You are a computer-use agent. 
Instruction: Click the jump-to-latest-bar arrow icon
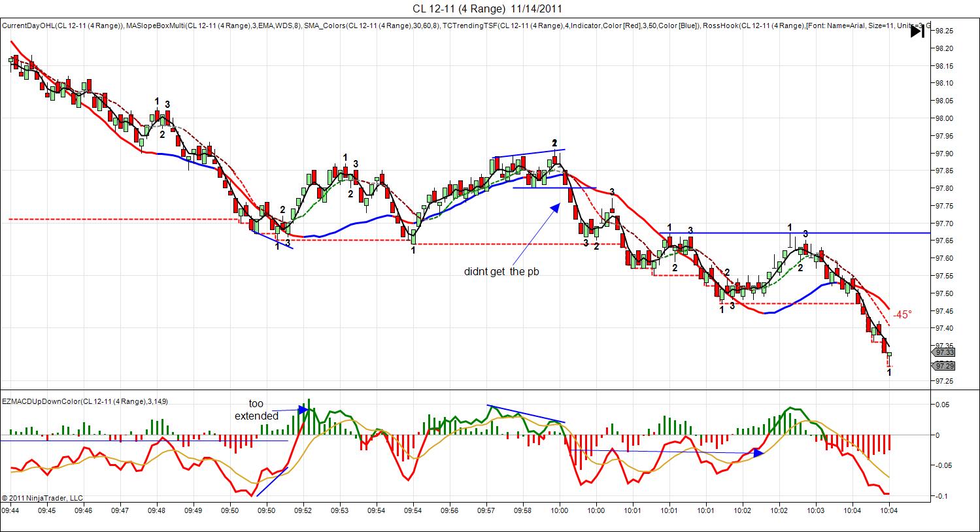917,31
